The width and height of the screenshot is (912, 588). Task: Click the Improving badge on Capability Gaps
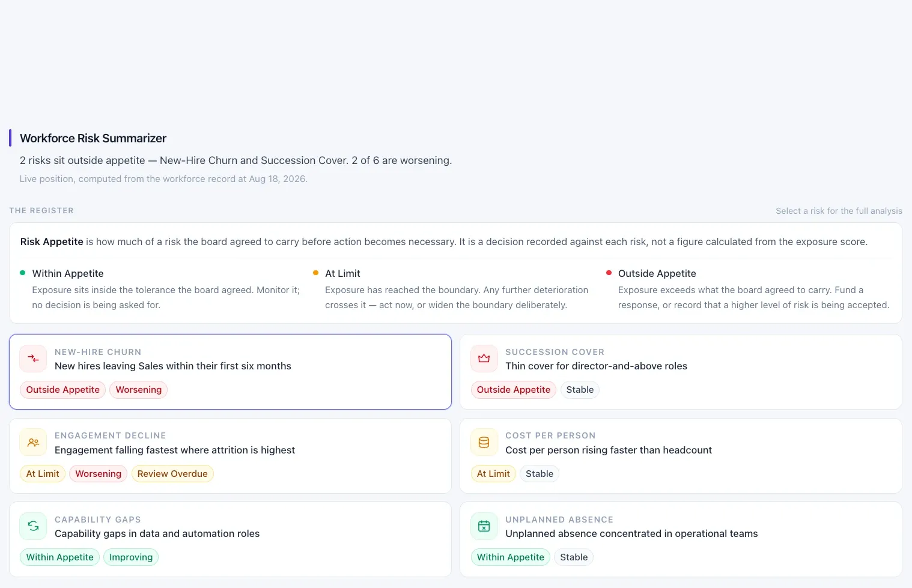click(131, 557)
